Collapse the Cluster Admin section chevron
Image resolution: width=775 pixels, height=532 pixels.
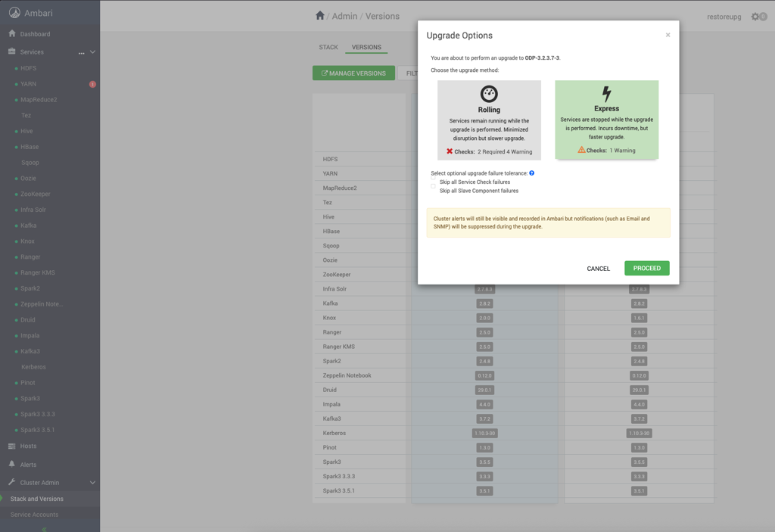click(x=92, y=483)
